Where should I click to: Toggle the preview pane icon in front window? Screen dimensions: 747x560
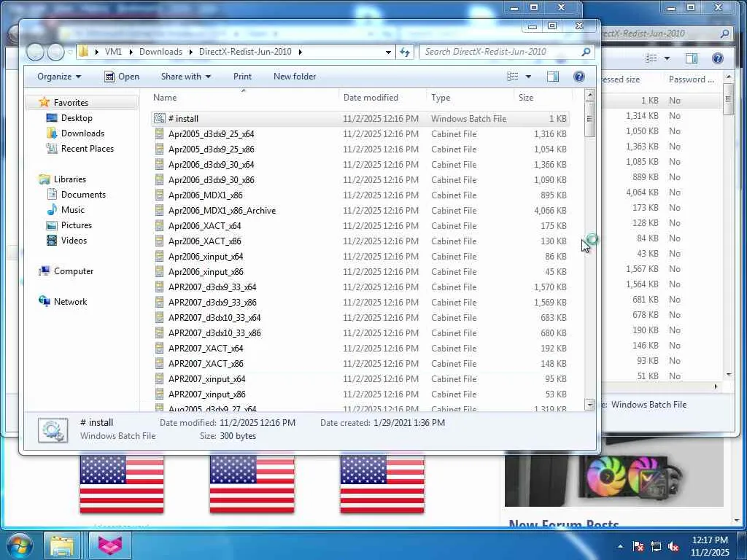tap(553, 76)
